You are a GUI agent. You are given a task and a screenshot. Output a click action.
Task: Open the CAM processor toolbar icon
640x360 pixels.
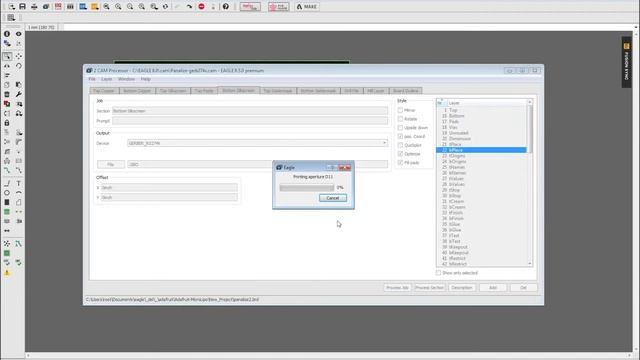tap(46, 7)
